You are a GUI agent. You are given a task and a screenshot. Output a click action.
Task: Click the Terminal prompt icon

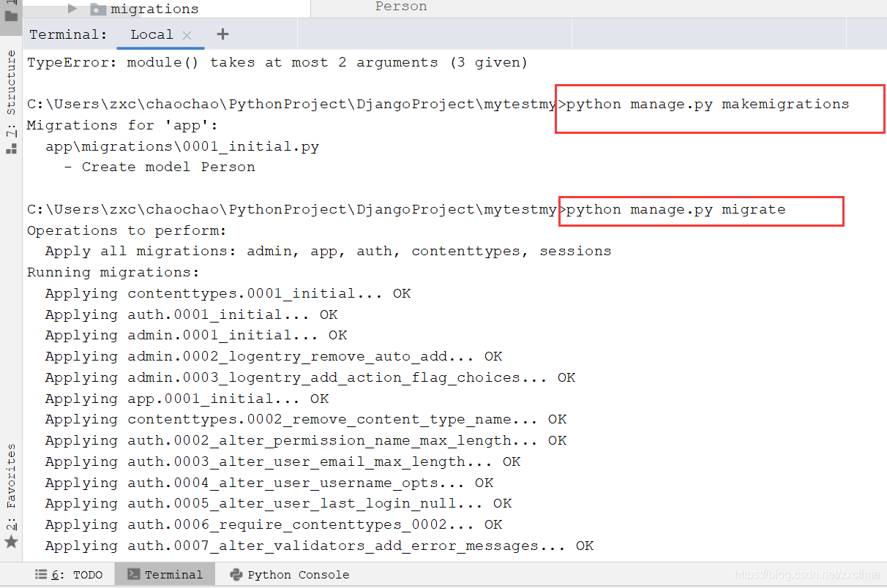pyautogui.click(x=133, y=575)
